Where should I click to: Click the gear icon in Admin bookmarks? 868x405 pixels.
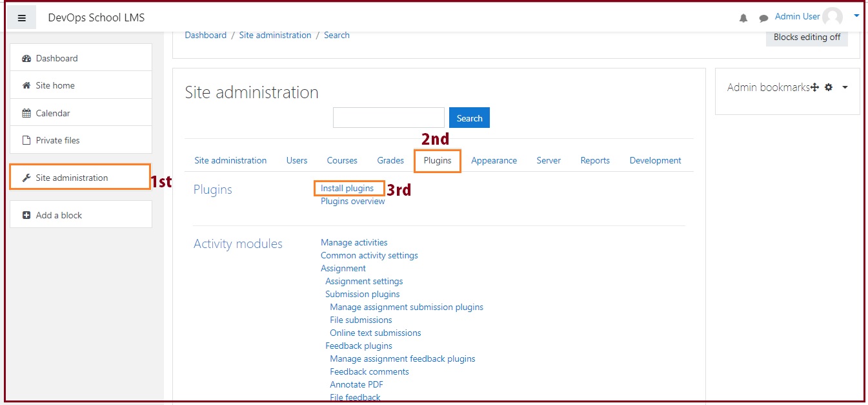pos(829,87)
